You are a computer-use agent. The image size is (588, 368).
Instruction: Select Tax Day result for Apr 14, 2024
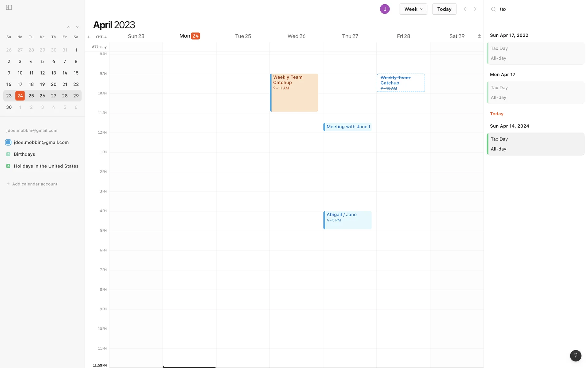coord(536,144)
